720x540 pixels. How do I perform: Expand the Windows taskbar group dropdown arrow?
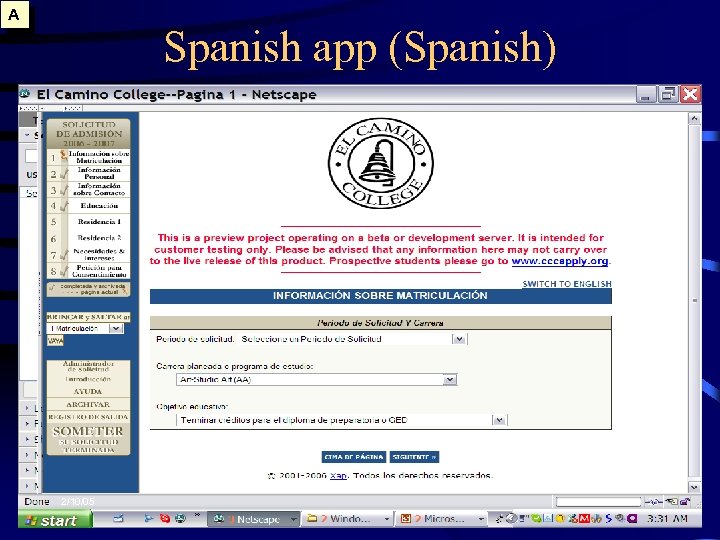(x=387, y=519)
